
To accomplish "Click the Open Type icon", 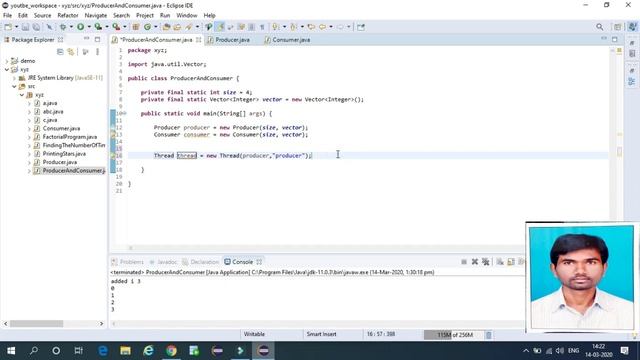I will tap(166, 27).
